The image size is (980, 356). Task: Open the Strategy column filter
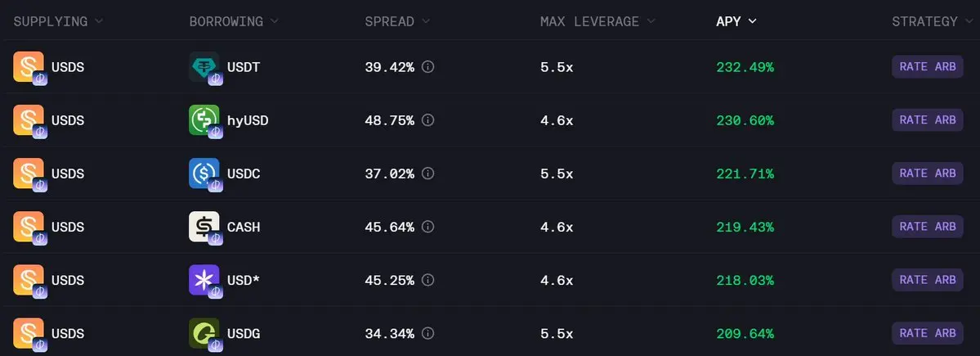tap(930, 21)
